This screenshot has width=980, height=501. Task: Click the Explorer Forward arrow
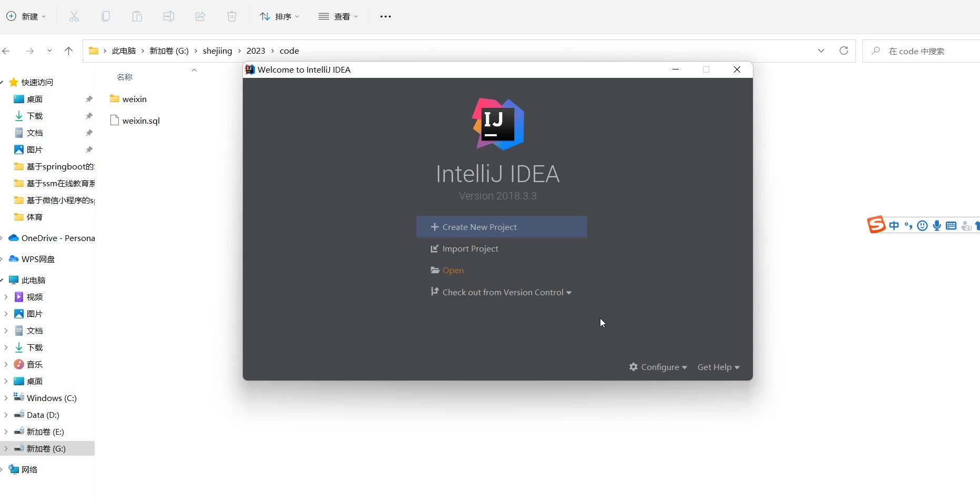(x=30, y=51)
